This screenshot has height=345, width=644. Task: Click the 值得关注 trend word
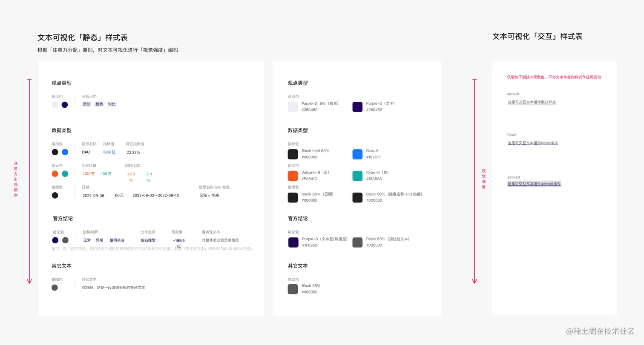(117, 240)
